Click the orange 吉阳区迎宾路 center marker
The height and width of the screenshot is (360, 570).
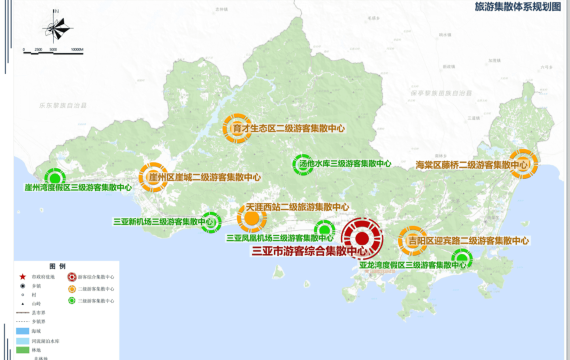click(413, 241)
